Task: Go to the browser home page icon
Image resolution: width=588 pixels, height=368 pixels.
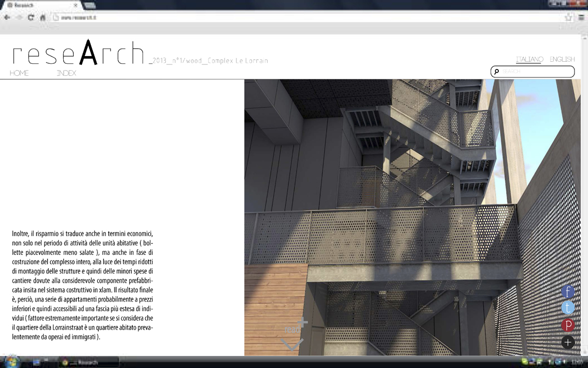Action: coord(43,17)
